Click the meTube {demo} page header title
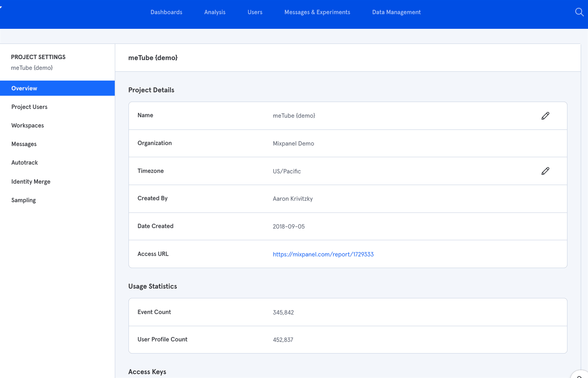The width and height of the screenshot is (588, 378). click(x=153, y=58)
